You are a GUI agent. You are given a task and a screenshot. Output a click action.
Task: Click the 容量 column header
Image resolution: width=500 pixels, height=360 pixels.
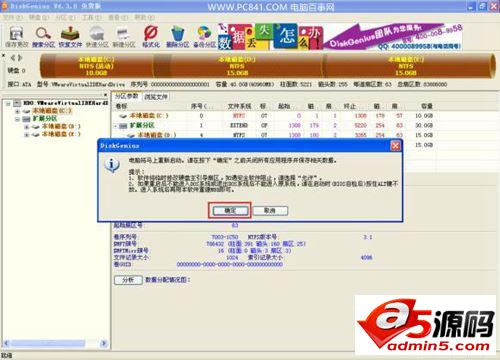click(x=427, y=106)
